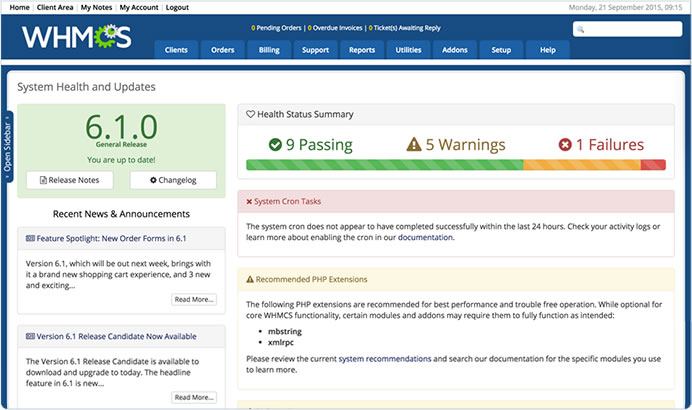Focus the top search field
The image size is (692, 410).
click(x=627, y=29)
